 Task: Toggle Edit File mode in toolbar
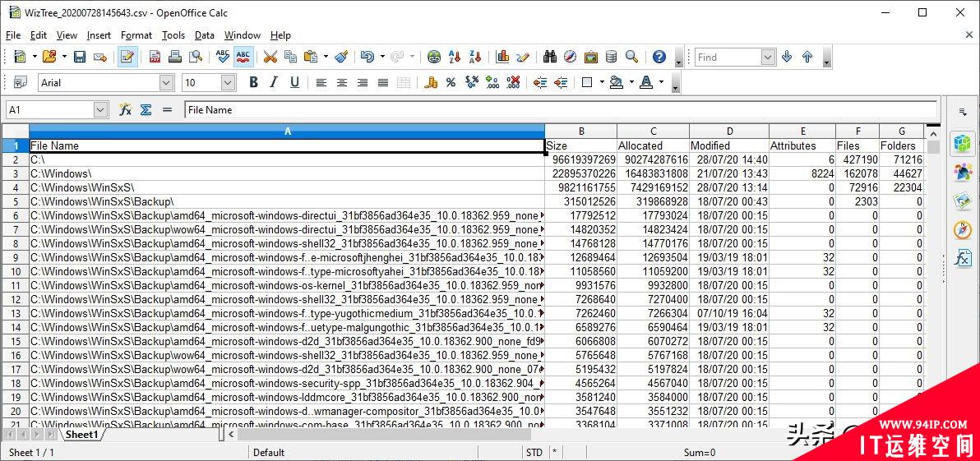pos(127,57)
